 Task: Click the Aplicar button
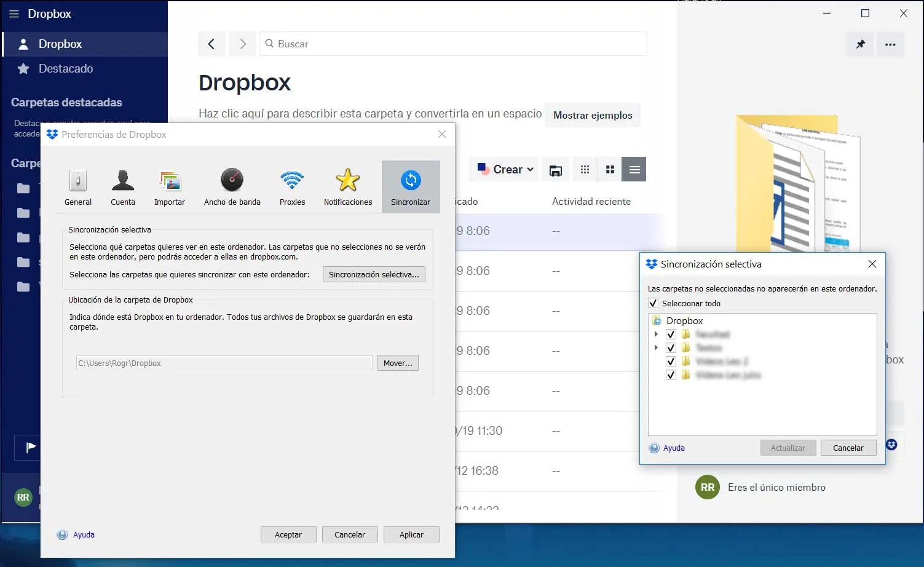pyautogui.click(x=411, y=534)
